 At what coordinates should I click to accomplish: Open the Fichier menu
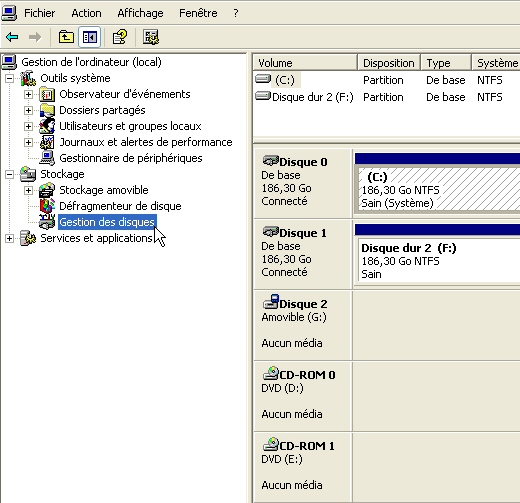pyautogui.click(x=40, y=13)
